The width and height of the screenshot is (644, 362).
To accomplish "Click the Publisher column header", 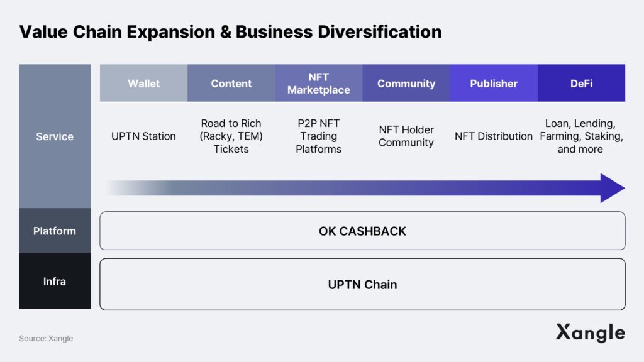I will [494, 83].
